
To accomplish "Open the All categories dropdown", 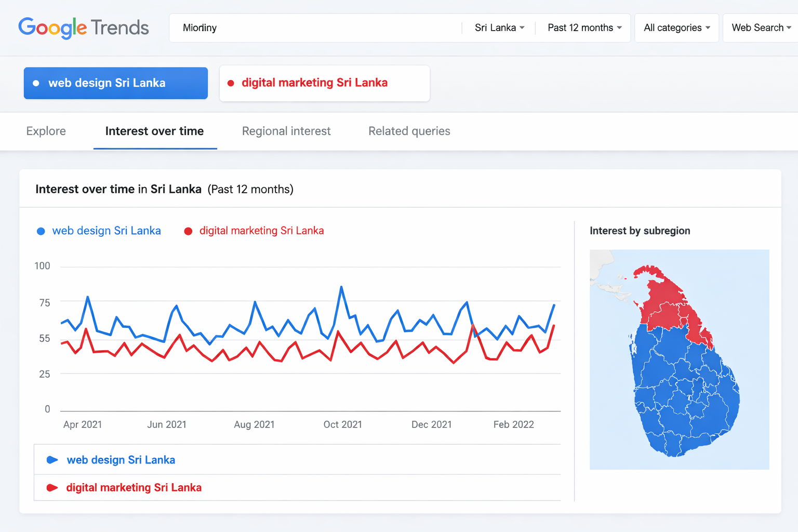I will tap(676, 28).
